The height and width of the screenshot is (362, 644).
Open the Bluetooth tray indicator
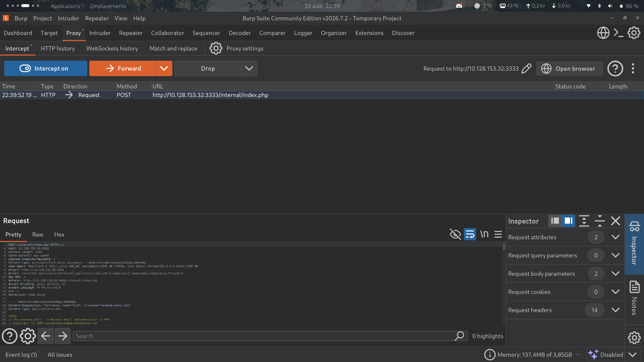tap(599, 6)
